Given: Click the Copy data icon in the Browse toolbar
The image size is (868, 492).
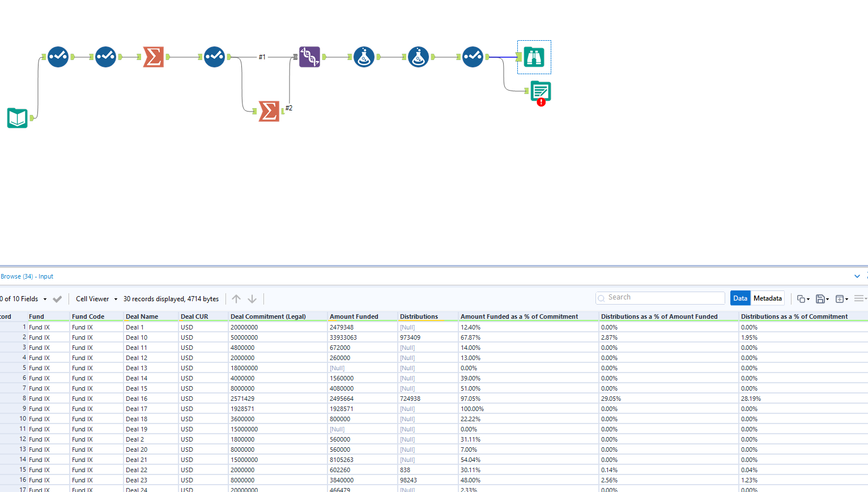Looking at the screenshot, I should (x=802, y=298).
